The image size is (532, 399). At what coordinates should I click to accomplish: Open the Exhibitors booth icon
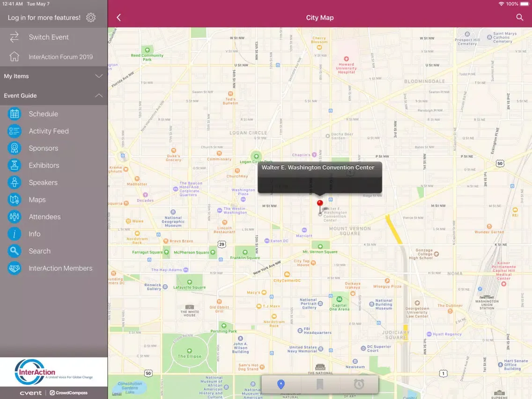(x=14, y=165)
